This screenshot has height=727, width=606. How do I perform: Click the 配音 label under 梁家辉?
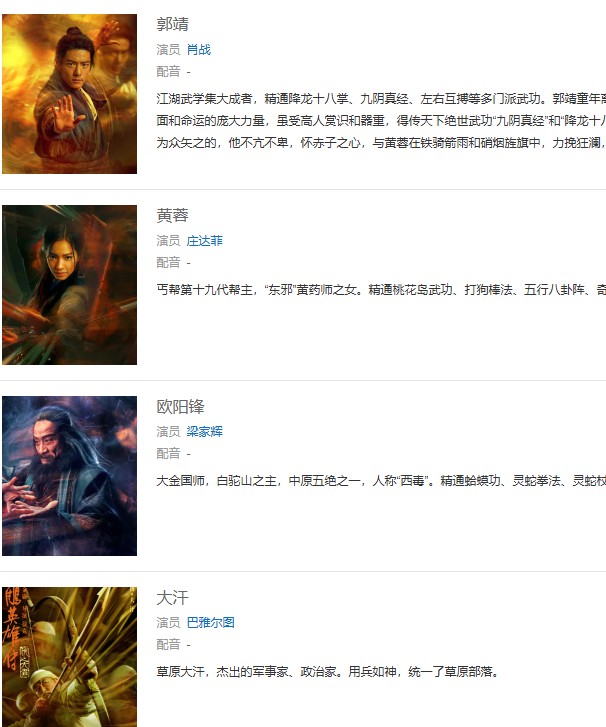(168, 454)
